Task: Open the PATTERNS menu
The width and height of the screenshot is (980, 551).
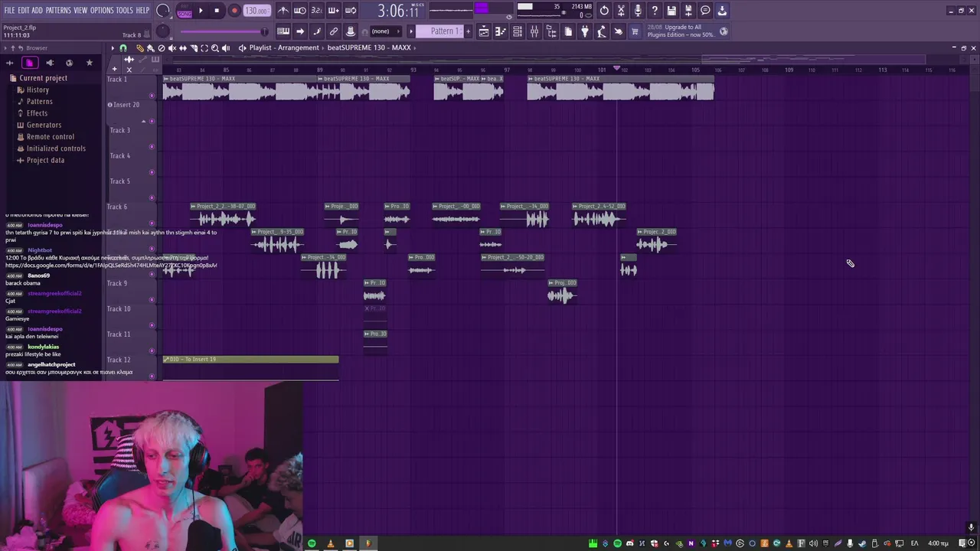Action: 58,10
